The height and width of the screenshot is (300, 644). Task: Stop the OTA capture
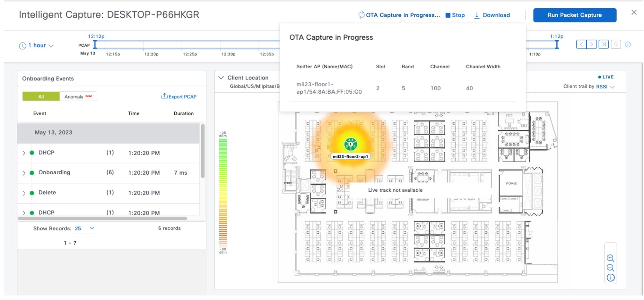tap(455, 15)
